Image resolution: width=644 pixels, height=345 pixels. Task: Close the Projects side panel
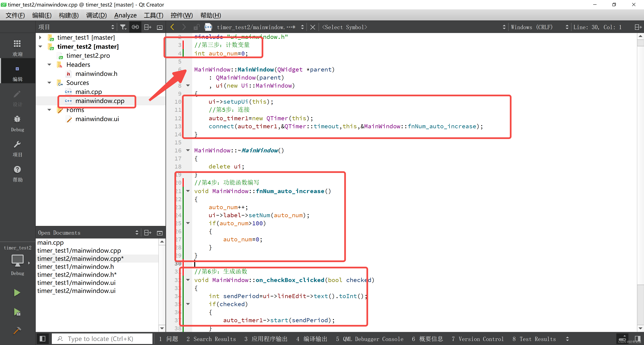click(159, 27)
